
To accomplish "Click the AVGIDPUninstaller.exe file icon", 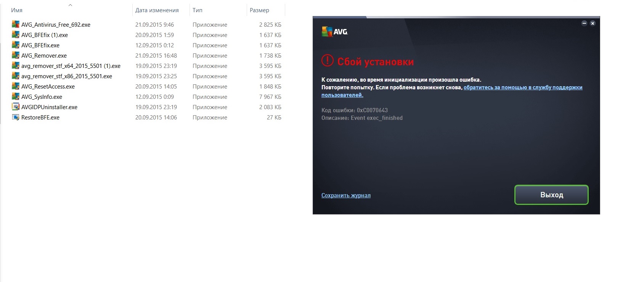I will pyautogui.click(x=16, y=107).
